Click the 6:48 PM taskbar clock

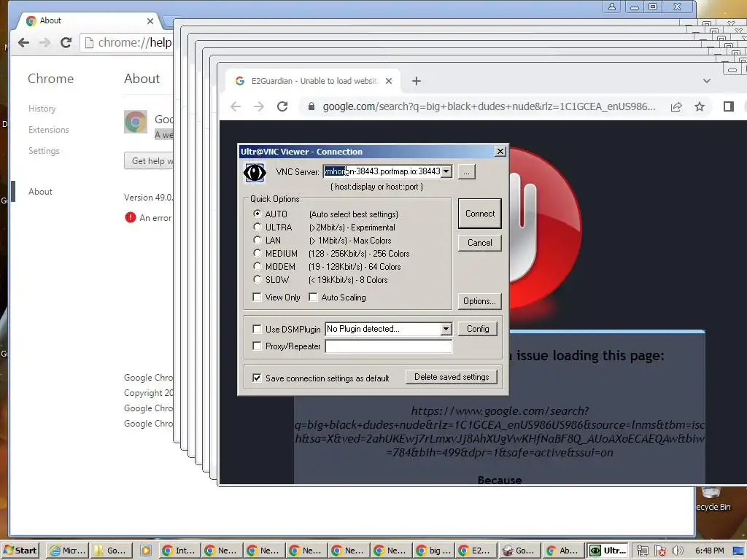coord(709,551)
